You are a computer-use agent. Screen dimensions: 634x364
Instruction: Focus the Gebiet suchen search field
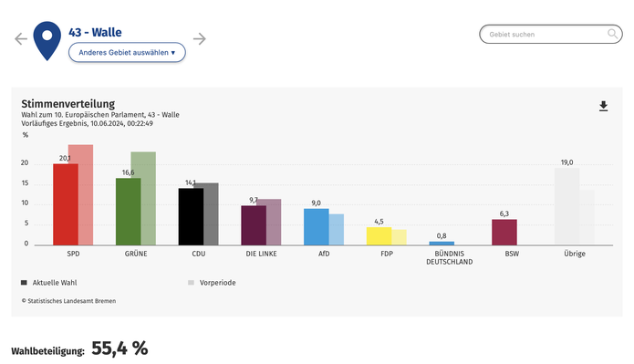pyautogui.click(x=551, y=34)
